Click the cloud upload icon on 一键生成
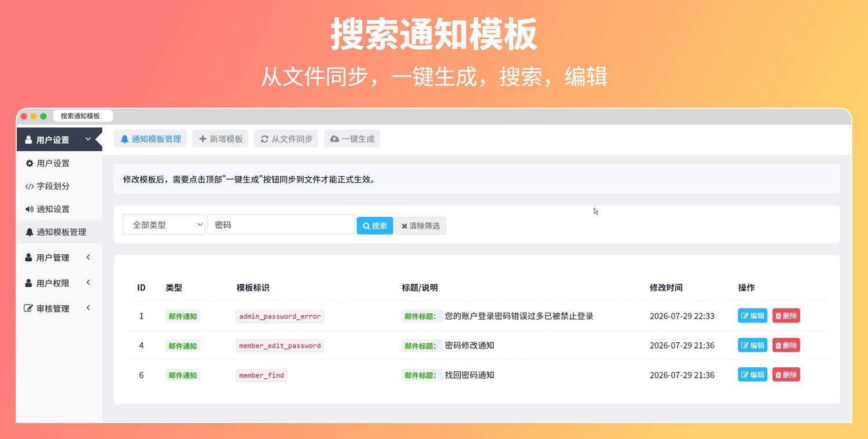Viewport: 868px width, 439px height. (x=334, y=139)
